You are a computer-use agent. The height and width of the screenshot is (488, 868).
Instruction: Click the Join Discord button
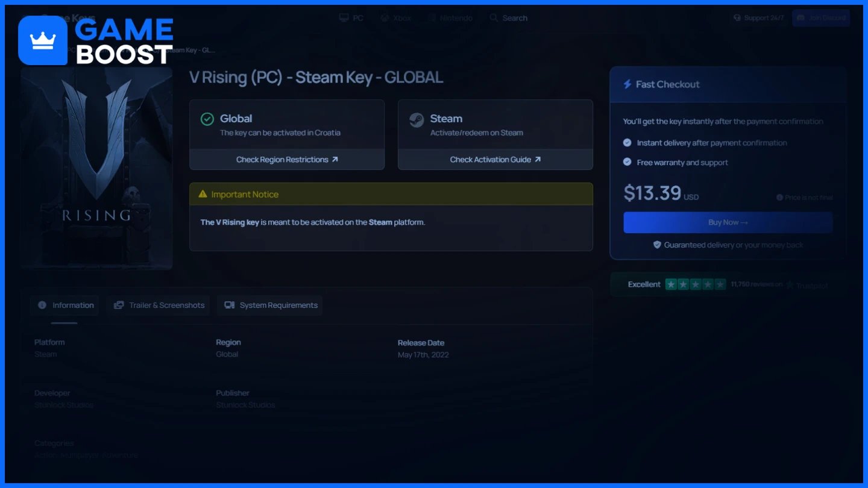(x=821, y=18)
